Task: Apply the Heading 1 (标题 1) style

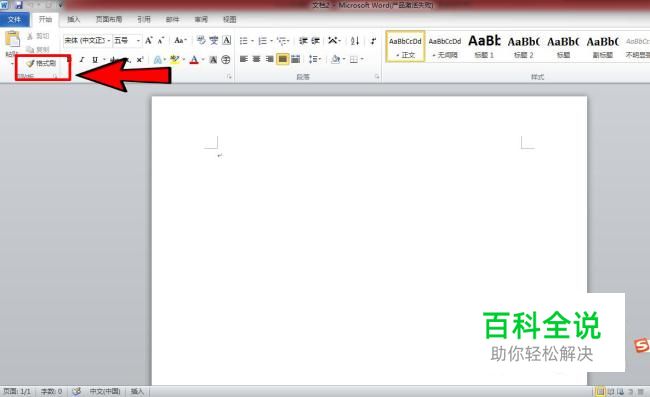Action: [484, 46]
